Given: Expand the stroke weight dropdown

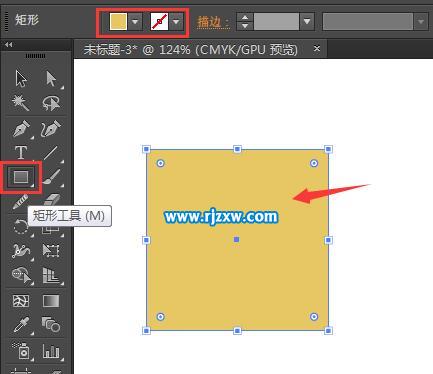Looking at the screenshot, I should pyautogui.click(x=307, y=22).
